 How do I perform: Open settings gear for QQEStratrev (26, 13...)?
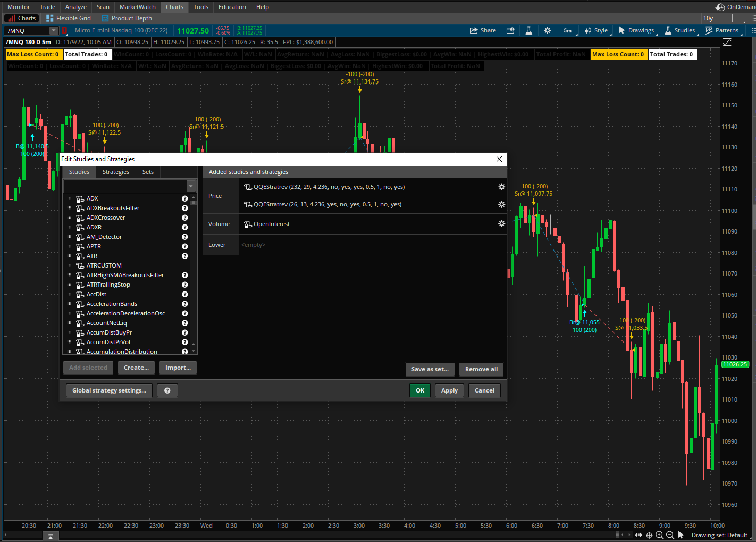pos(501,204)
